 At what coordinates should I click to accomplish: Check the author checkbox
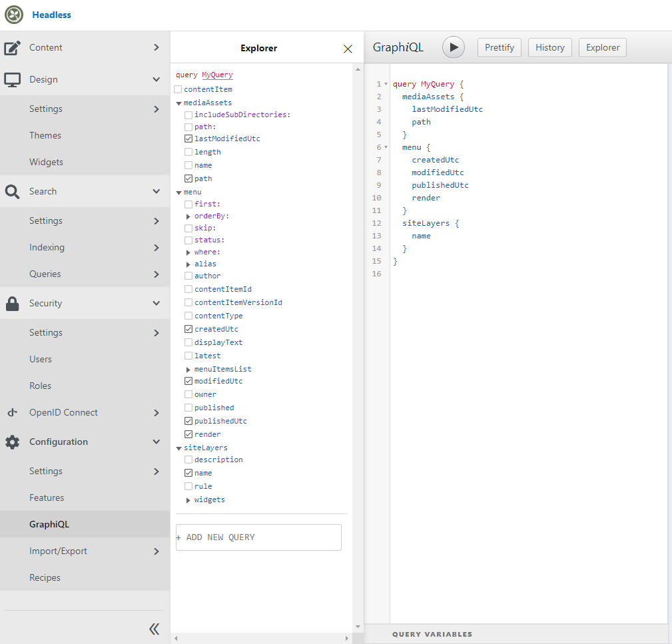pyautogui.click(x=188, y=276)
